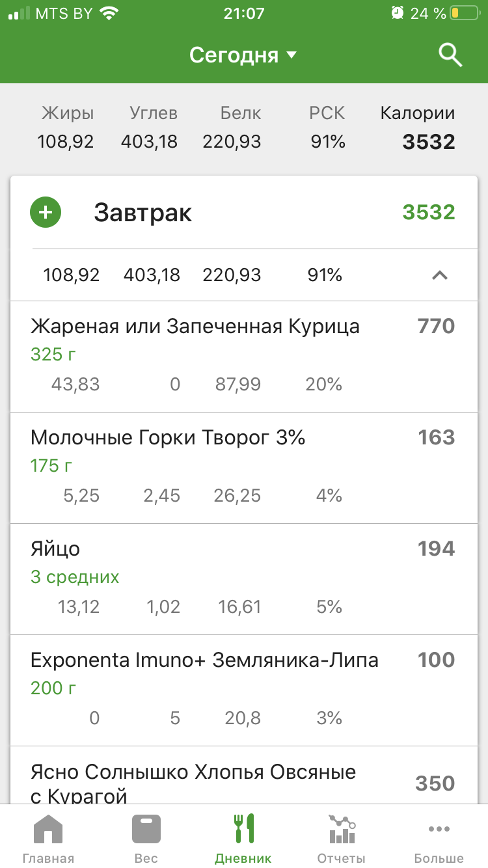The width and height of the screenshot is (488, 868).
Task: Open the Сегодня date dropdown
Action: click(243, 55)
